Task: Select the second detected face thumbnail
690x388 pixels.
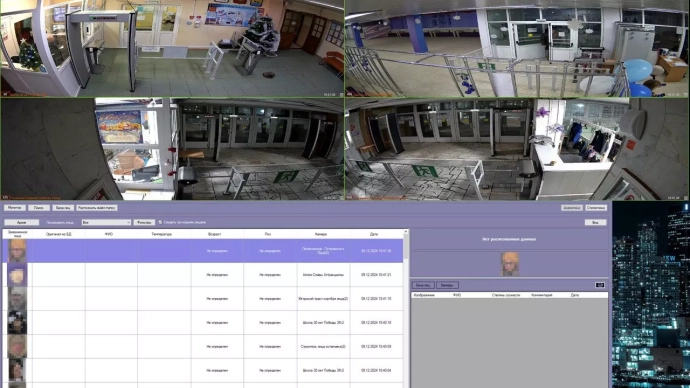Action: click(x=17, y=275)
